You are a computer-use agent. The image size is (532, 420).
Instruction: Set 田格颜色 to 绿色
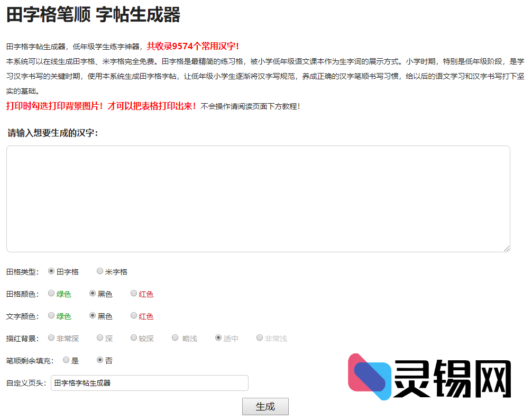51,293
